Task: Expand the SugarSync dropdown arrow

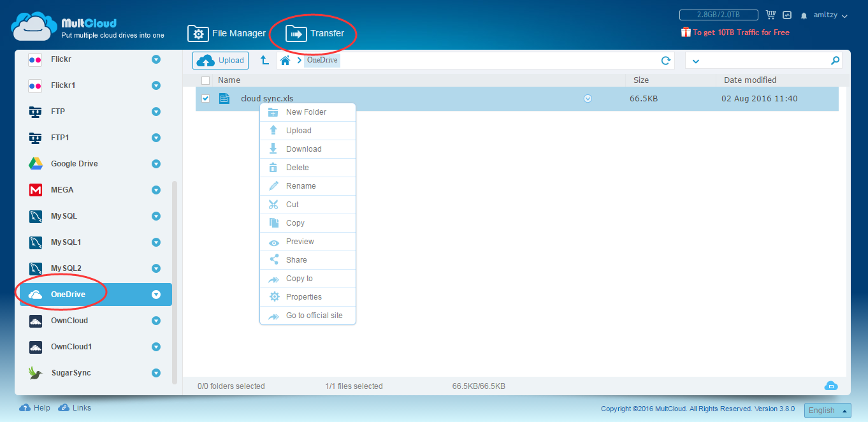Action: tap(156, 373)
